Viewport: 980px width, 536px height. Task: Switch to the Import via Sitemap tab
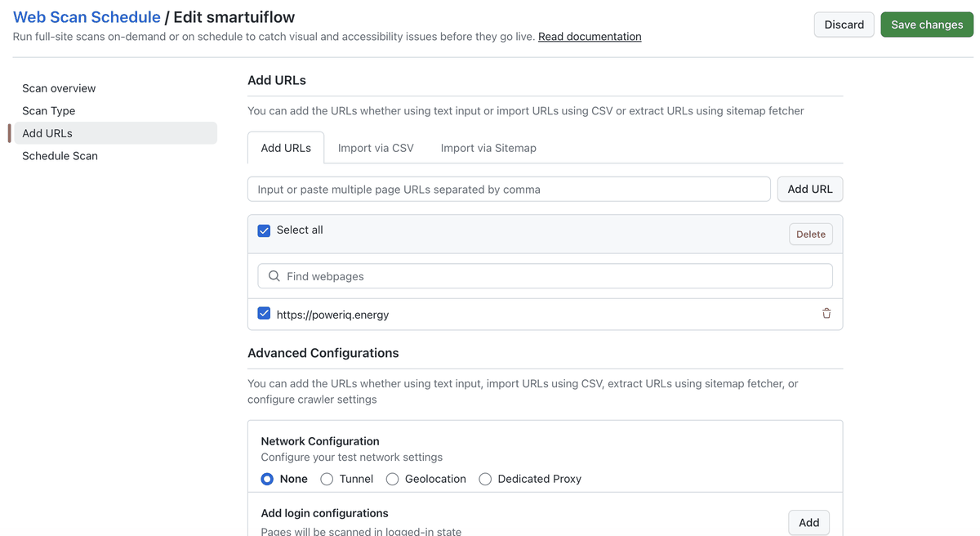(x=488, y=148)
